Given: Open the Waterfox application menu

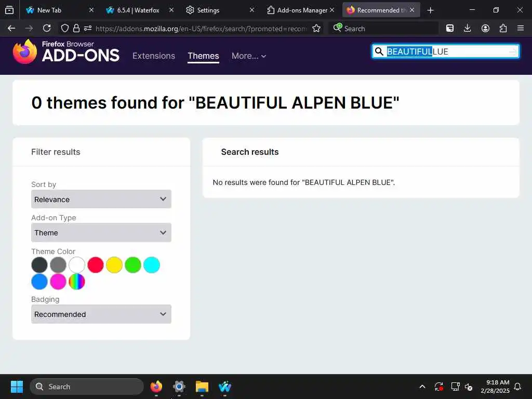Looking at the screenshot, I should (521, 29).
